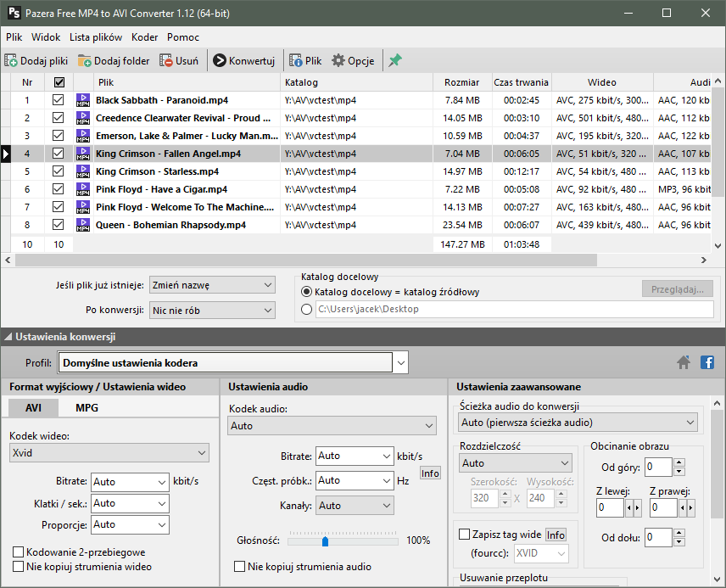The image size is (726, 588).
Task: Sort file list by the Katalog column header
Action: 356,82
